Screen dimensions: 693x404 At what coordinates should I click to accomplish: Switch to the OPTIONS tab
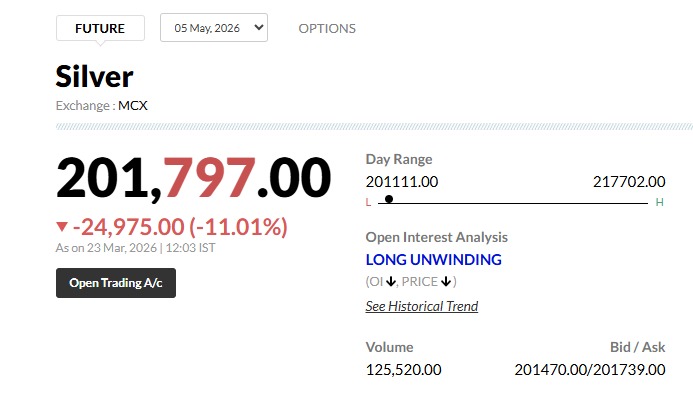[327, 28]
